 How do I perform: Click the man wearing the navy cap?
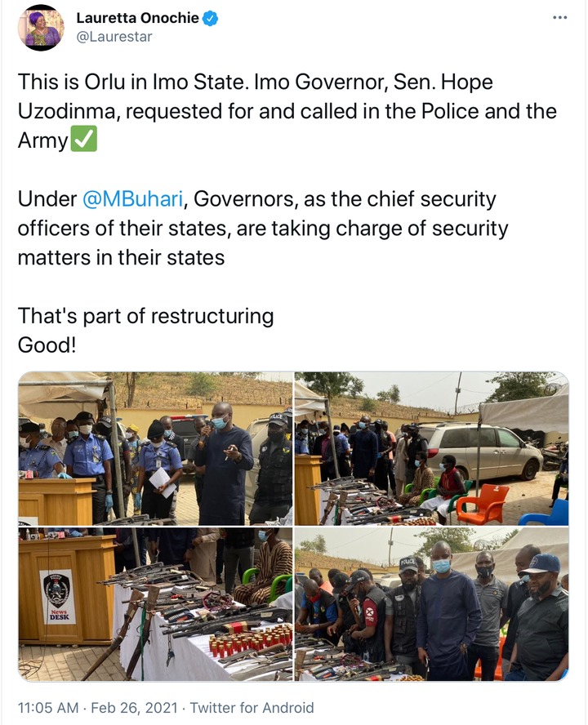(541, 616)
